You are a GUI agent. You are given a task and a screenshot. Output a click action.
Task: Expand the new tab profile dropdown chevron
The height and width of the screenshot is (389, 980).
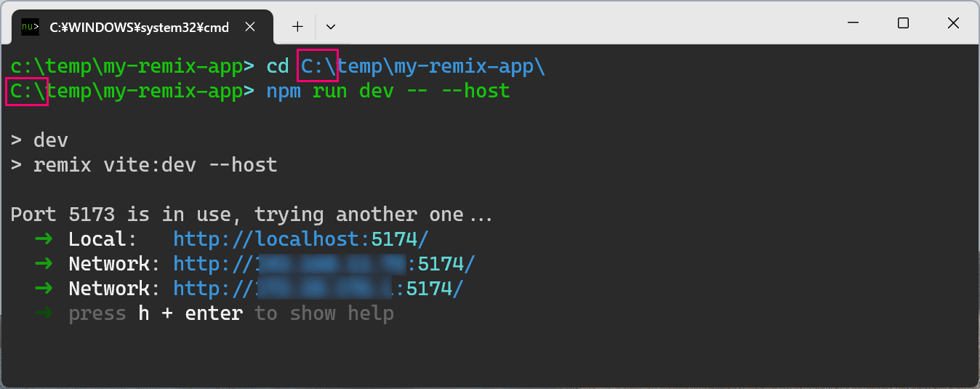pyautogui.click(x=331, y=27)
